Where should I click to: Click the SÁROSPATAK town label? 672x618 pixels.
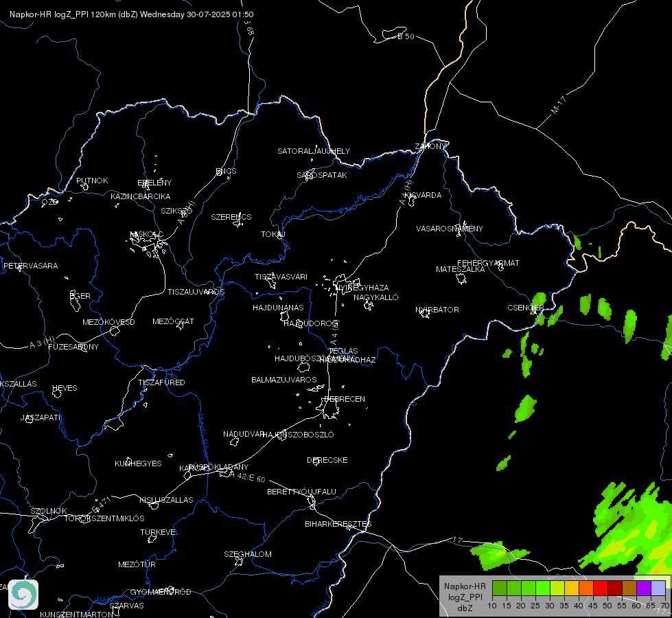(322, 175)
